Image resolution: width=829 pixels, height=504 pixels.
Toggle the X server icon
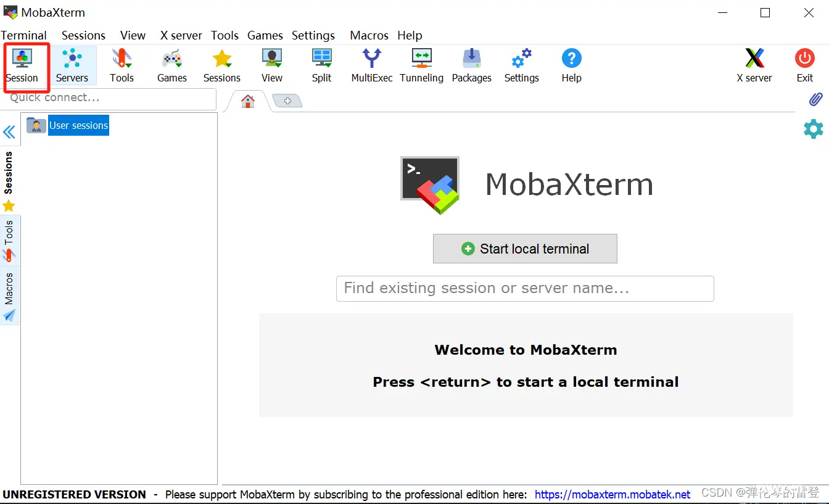pyautogui.click(x=754, y=65)
